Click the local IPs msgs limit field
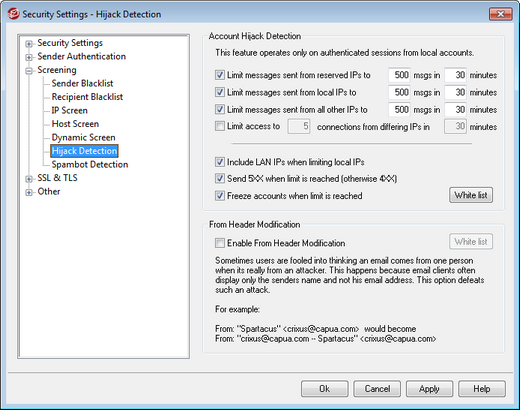 click(x=399, y=92)
